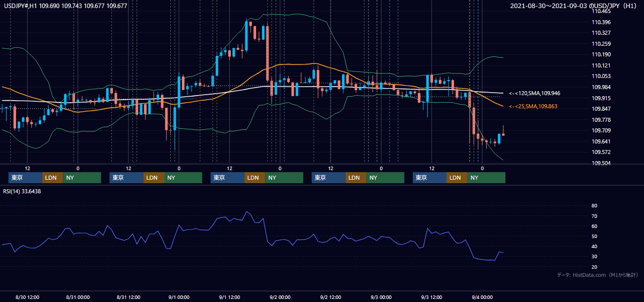Screen dimensions: 644x302
Task: Click price level 110.053 on axis
Action: pyautogui.click(x=601, y=77)
